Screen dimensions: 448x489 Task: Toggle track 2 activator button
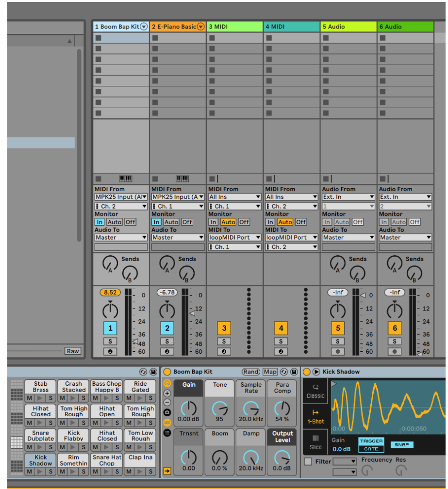tap(167, 328)
